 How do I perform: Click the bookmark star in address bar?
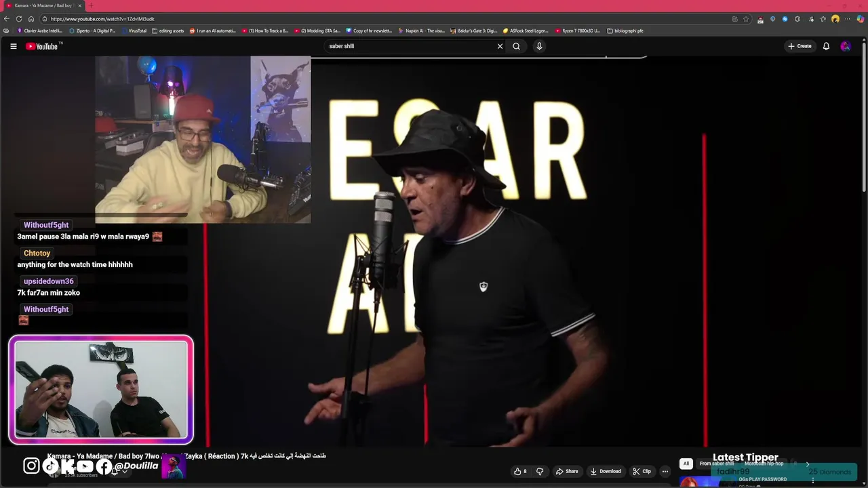tap(746, 19)
